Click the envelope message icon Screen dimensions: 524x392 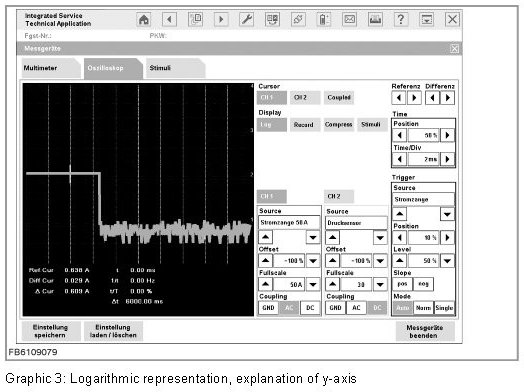[350, 19]
